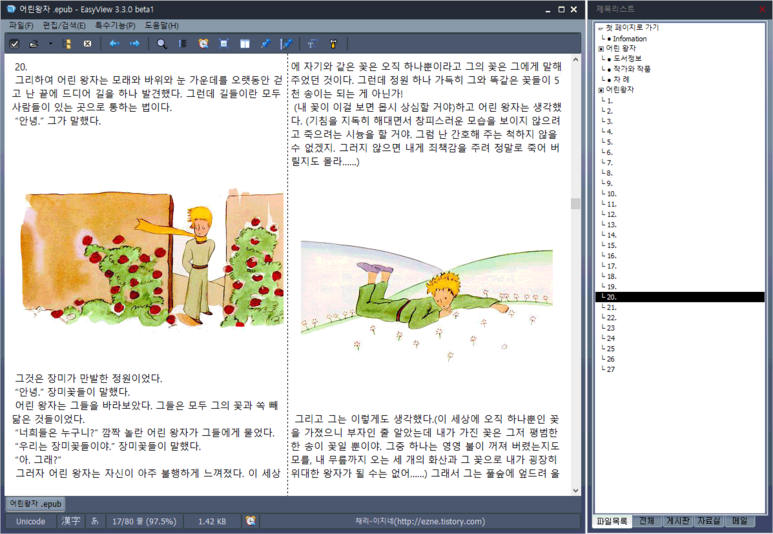Click the blue pushpin icon
Image resolution: width=773 pixels, height=534 pixels.
pyautogui.click(x=265, y=44)
